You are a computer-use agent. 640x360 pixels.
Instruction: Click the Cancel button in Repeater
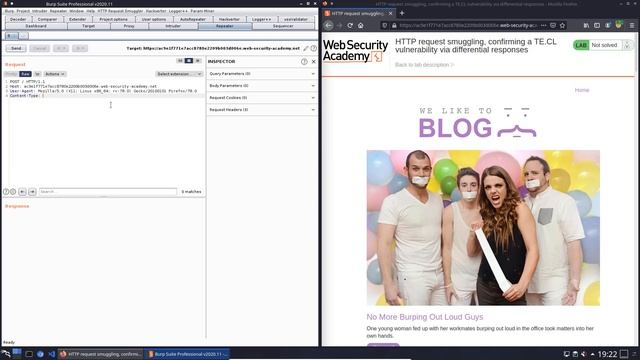40,48
